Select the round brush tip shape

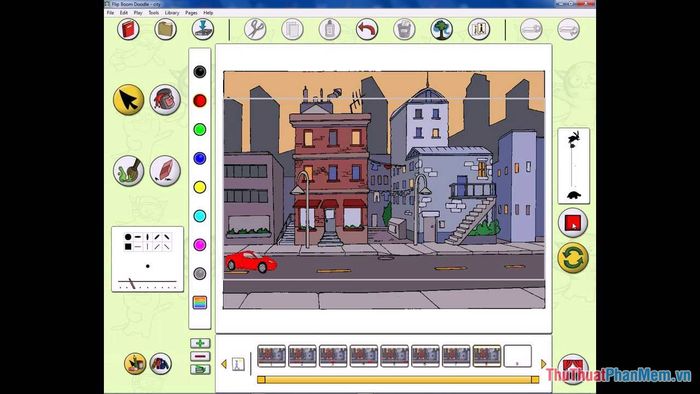[128, 237]
